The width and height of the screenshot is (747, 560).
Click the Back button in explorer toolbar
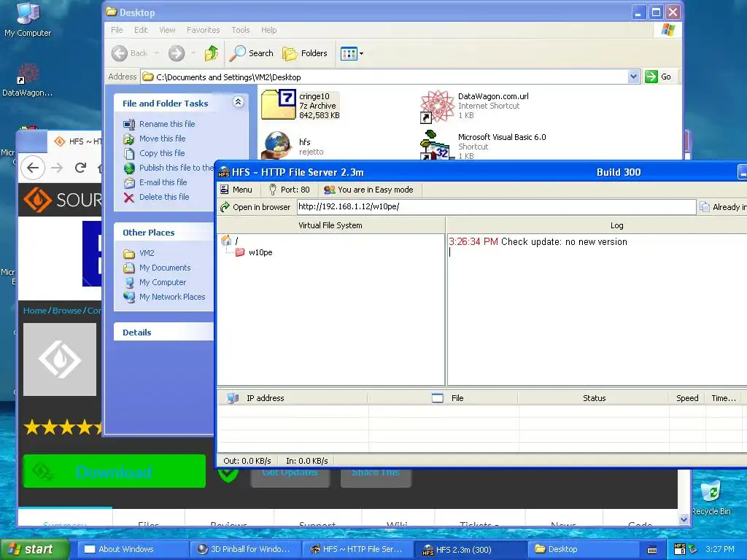tap(130, 53)
